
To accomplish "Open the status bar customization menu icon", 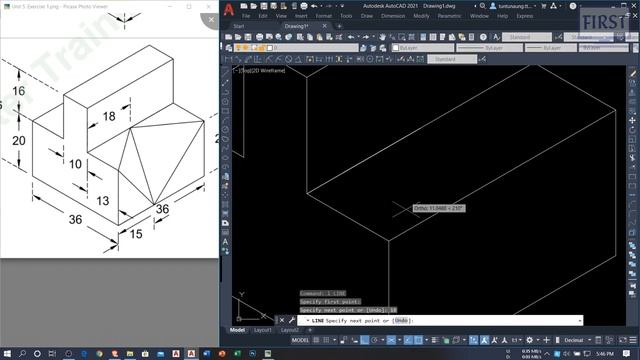I will click(633, 340).
